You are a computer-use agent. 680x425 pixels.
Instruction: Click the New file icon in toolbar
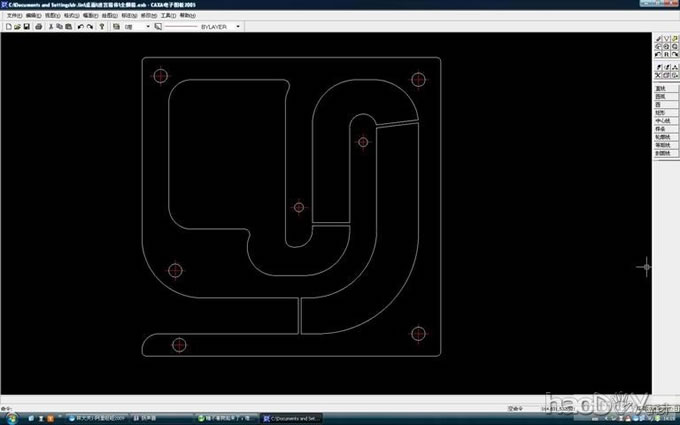click(7, 27)
